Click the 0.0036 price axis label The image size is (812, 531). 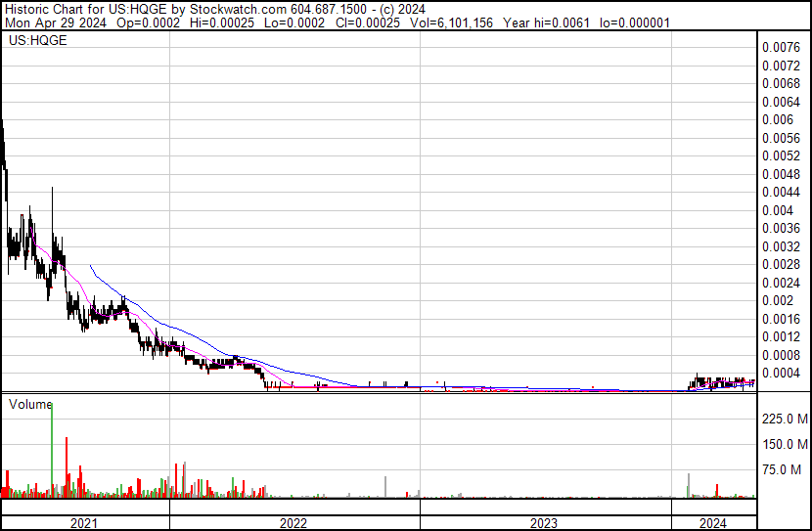coord(781,228)
